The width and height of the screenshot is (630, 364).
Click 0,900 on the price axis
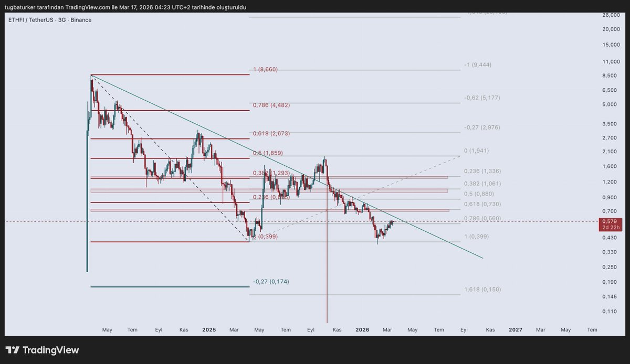[611, 198]
